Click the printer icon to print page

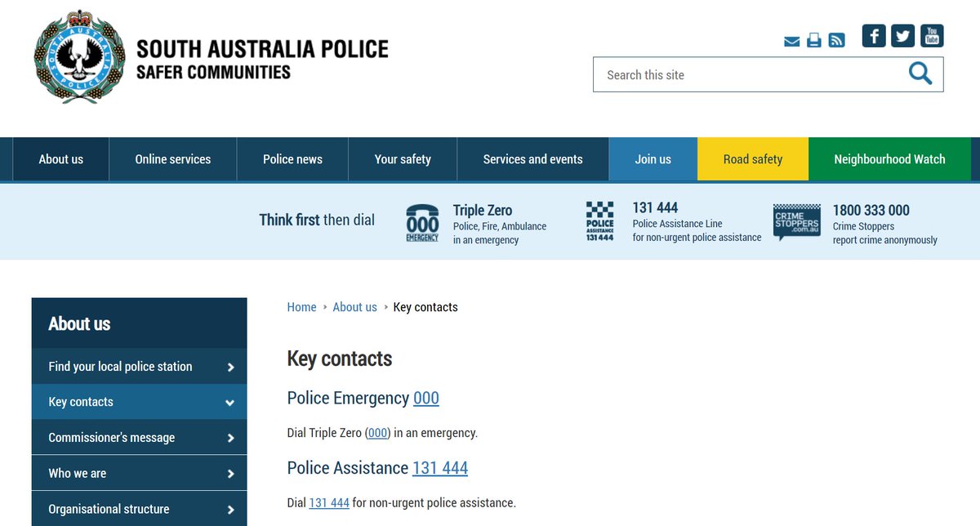click(814, 40)
